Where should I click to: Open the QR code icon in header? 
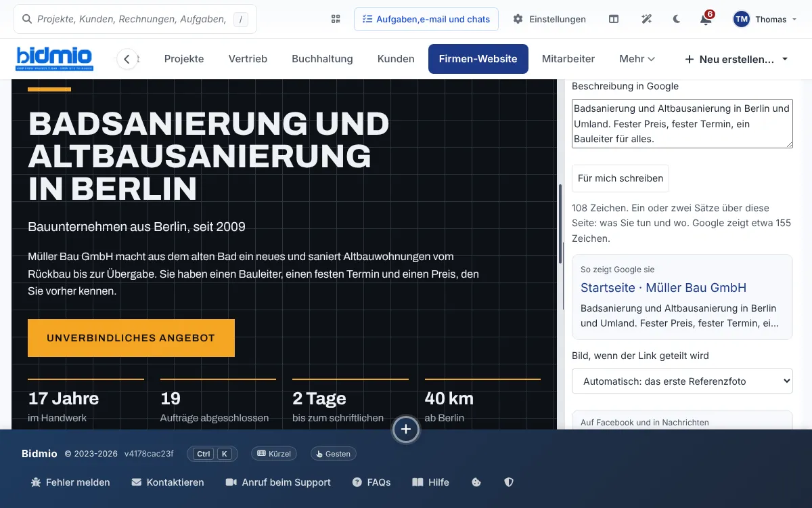(x=336, y=19)
